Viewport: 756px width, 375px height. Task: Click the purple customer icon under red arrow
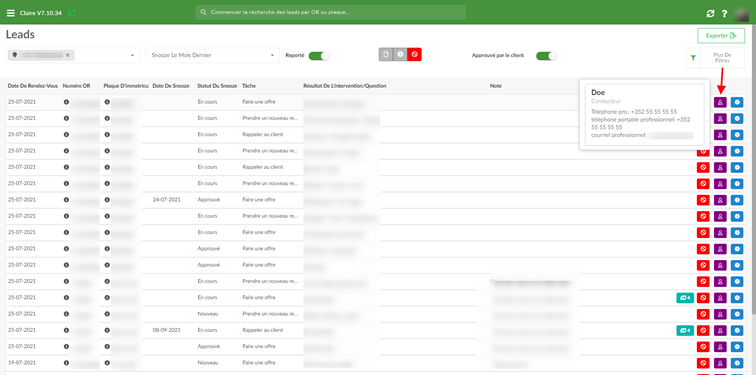tap(720, 102)
